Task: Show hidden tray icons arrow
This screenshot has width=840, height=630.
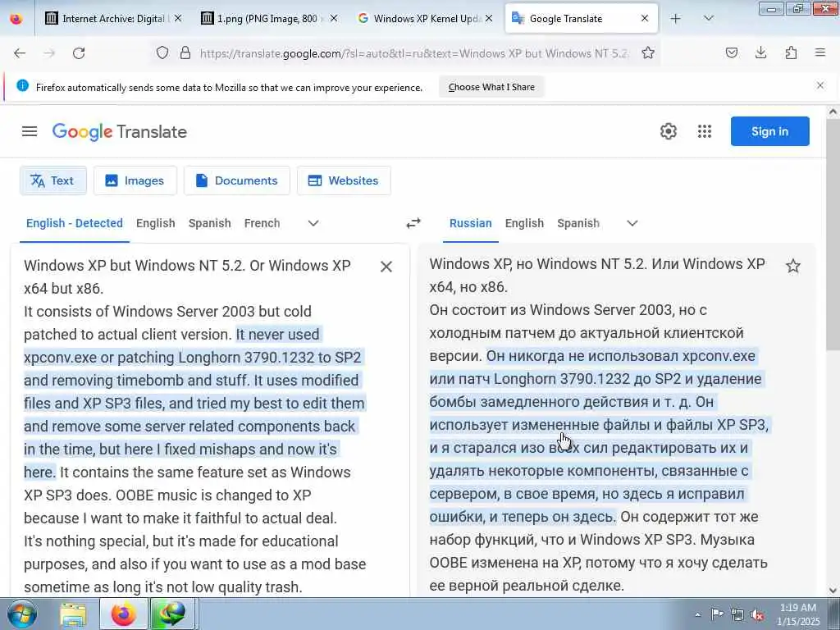Action: (697, 614)
